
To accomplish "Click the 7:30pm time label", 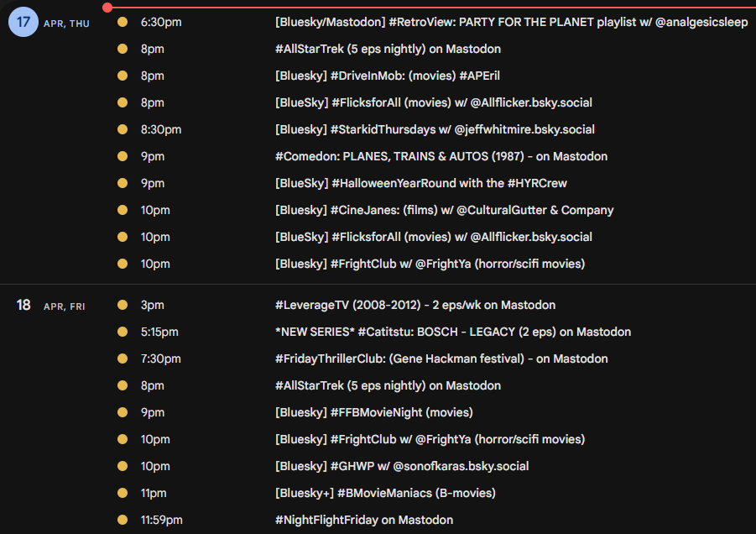I will (x=160, y=359).
